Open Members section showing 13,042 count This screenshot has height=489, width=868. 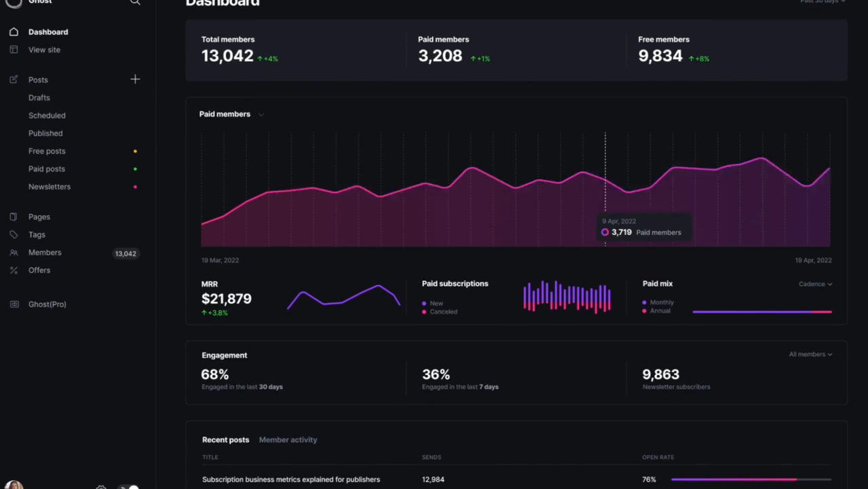(x=45, y=253)
